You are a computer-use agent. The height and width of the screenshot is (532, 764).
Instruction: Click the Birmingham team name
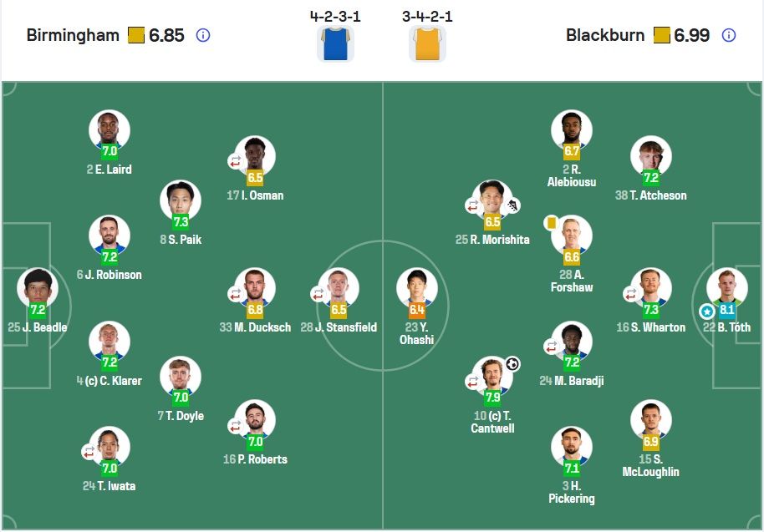point(74,35)
